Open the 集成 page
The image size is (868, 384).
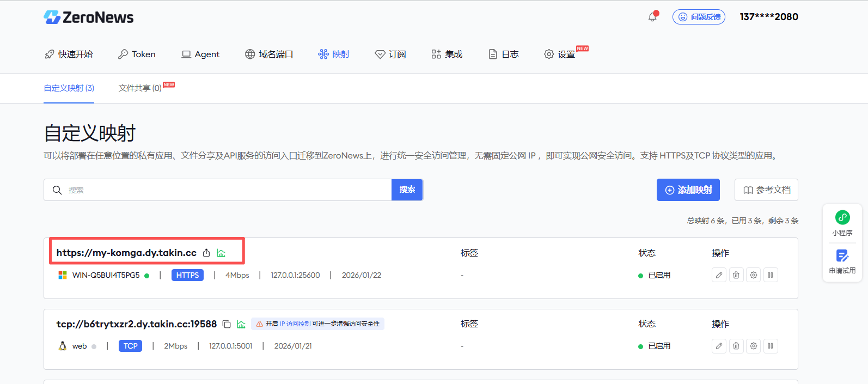click(447, 54)
